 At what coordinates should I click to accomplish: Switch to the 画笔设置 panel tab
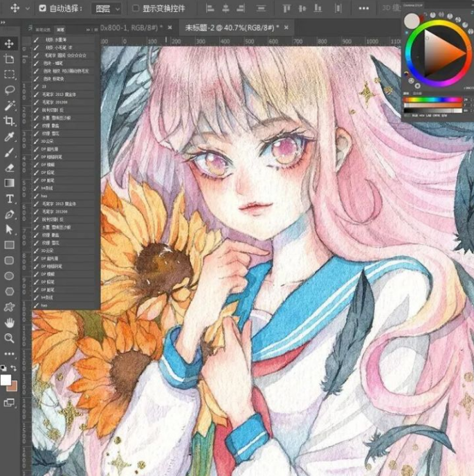(x=43, y=30)
